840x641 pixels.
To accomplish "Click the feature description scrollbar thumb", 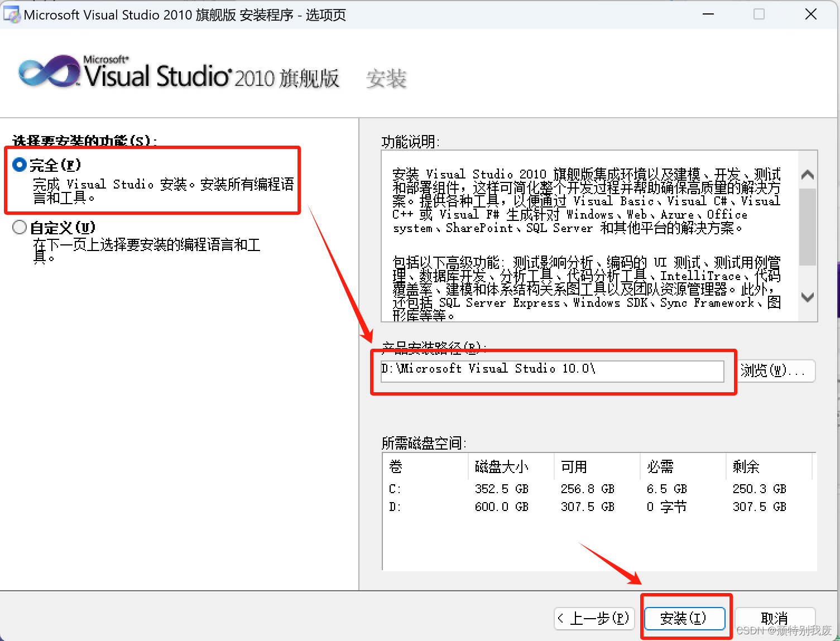I will click(808, 227).
